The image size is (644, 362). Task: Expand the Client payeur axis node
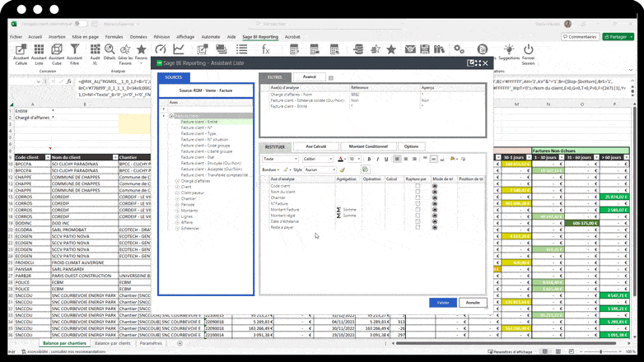click(x=177, y=193)
